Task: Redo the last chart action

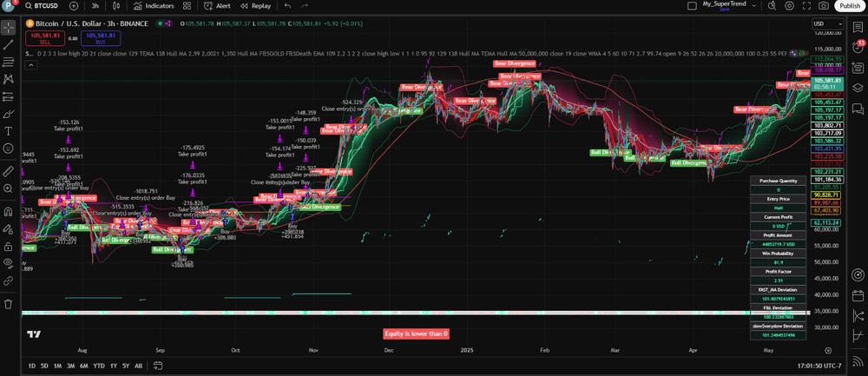Action: click(305, 6)
